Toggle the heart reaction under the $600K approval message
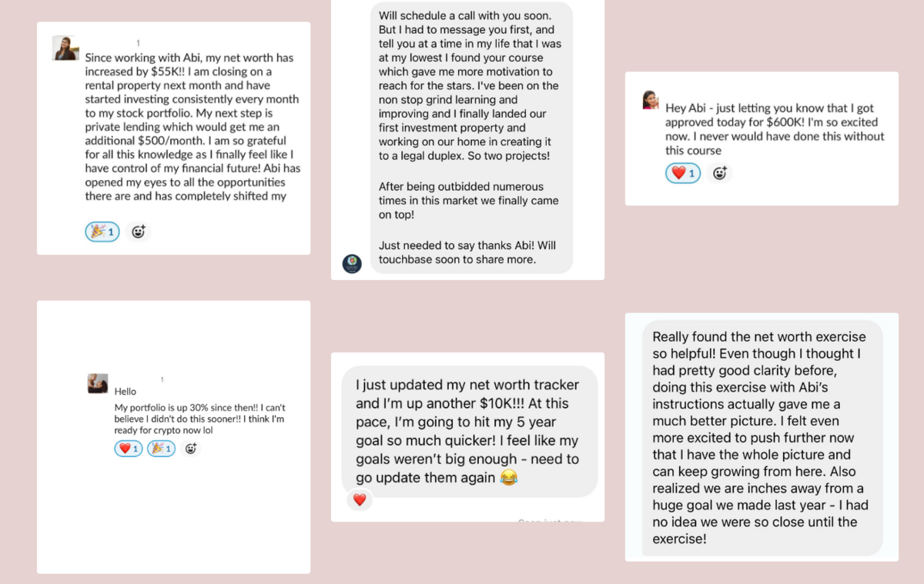This screenshot has height=584, width=924. [683, 173]
